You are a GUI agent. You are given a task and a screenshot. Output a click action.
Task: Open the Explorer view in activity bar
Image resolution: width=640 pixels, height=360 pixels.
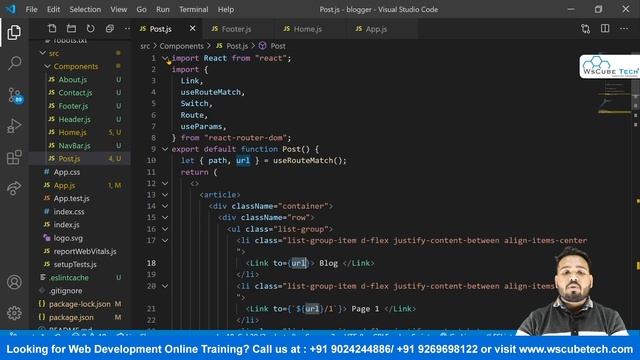tap(14, 33)
